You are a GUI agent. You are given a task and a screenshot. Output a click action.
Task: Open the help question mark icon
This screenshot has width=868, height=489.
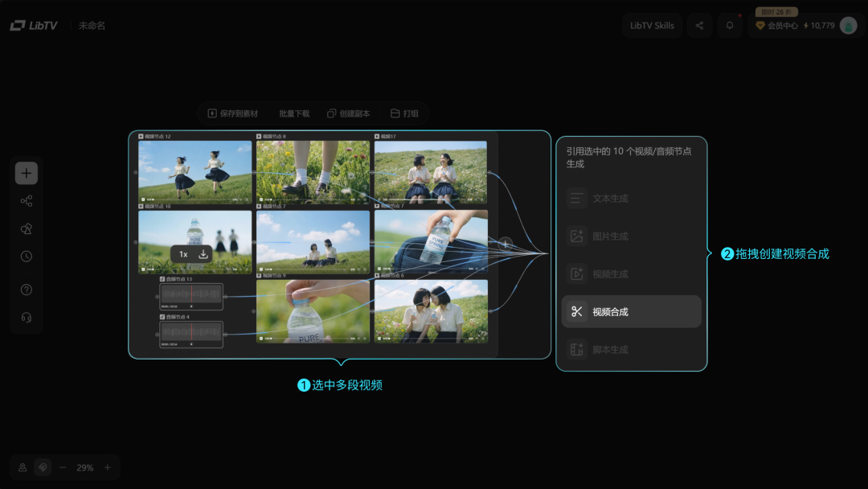(27, 290)
